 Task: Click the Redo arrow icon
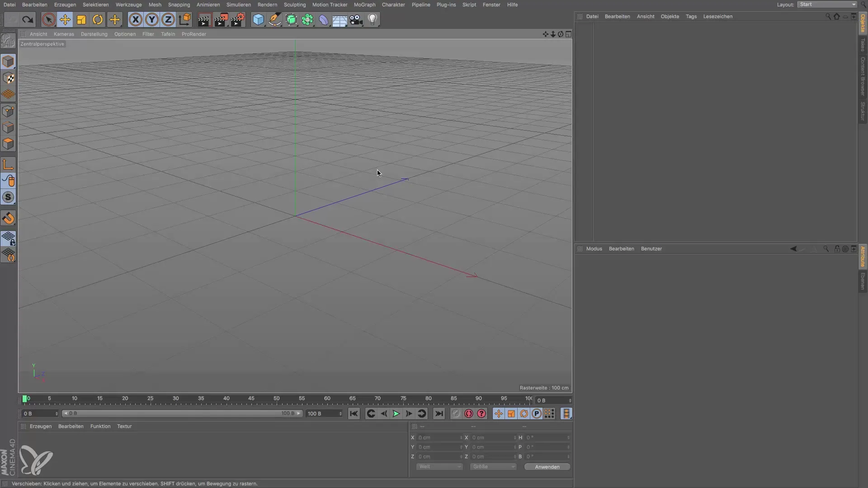28,20
